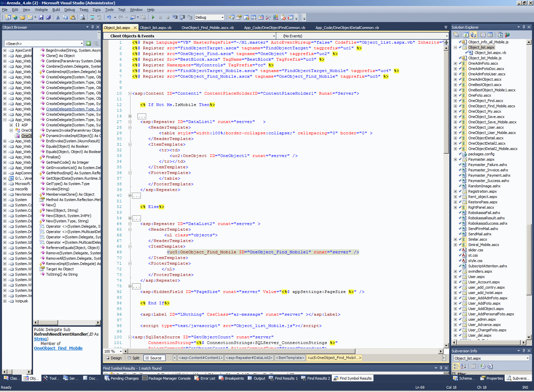
Task: Collapse the Object_list.aspx node in Solution Explorer
Action: (455, 47)
